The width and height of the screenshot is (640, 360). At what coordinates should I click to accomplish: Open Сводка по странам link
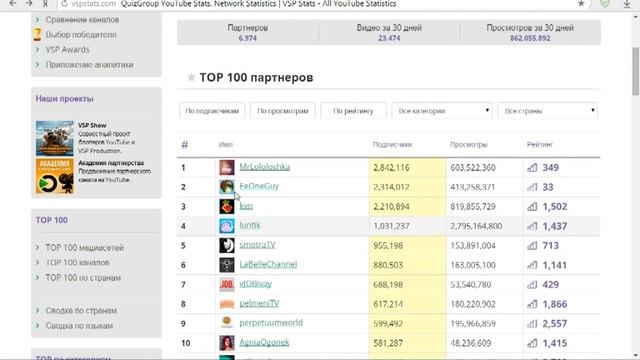point(81,311)
